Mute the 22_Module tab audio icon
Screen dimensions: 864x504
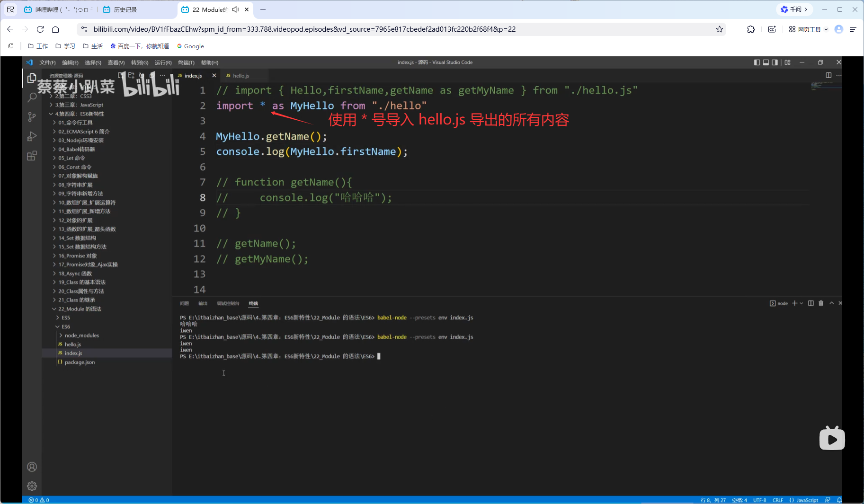click(x=235, y=9)
